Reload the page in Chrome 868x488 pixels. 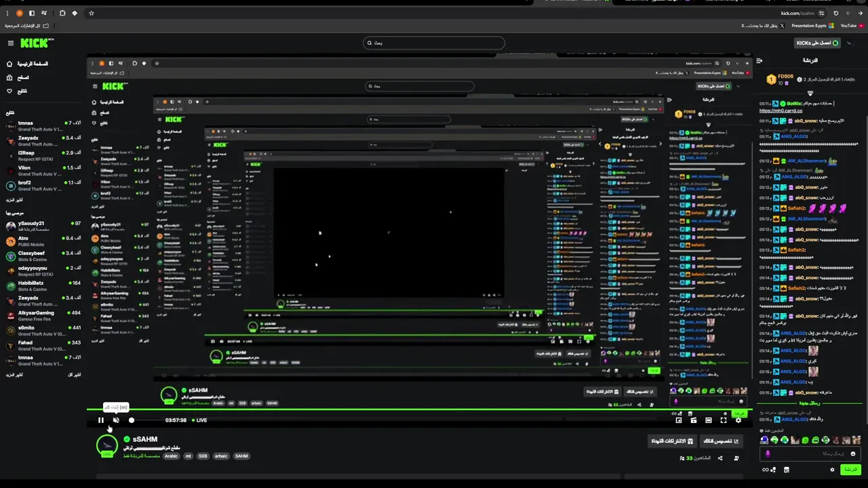[x=835, y=13]
